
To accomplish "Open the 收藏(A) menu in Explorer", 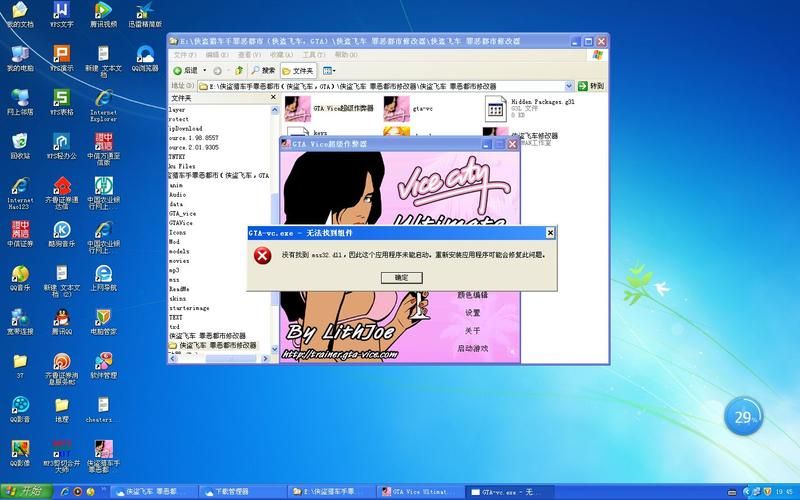I will coord(282,55).
